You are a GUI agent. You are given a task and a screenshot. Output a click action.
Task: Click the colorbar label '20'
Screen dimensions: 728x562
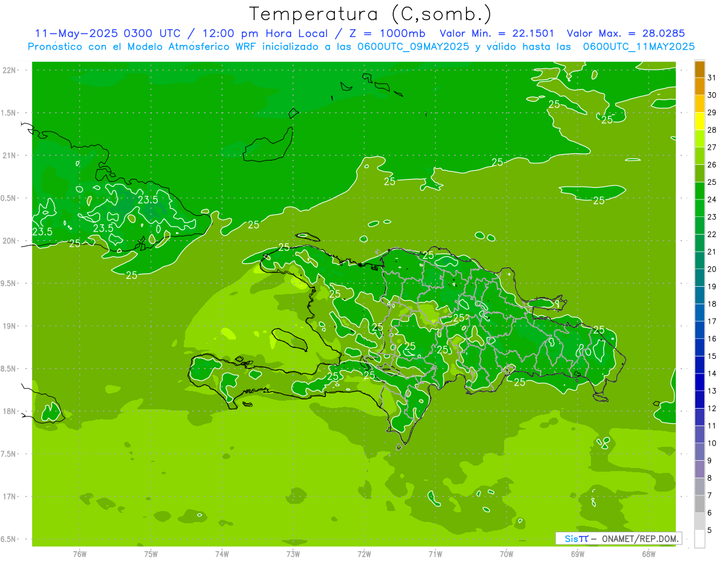click(x=712, y=269)
